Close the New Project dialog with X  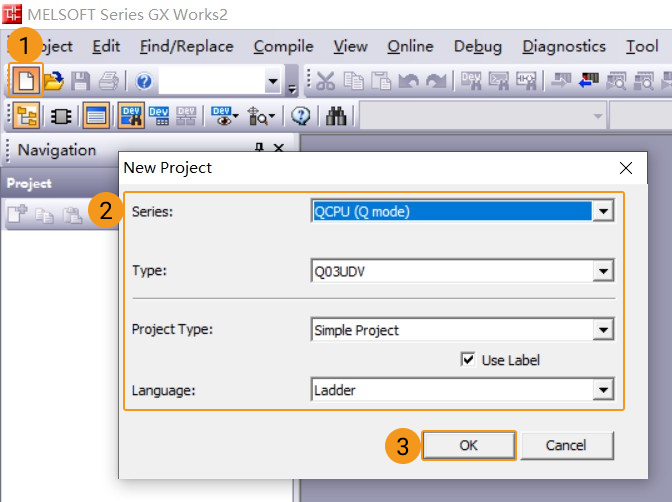[626, 168]
